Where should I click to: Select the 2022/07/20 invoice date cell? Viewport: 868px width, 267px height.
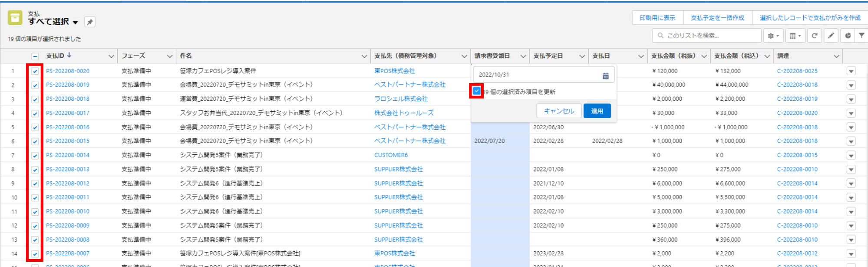500,141
